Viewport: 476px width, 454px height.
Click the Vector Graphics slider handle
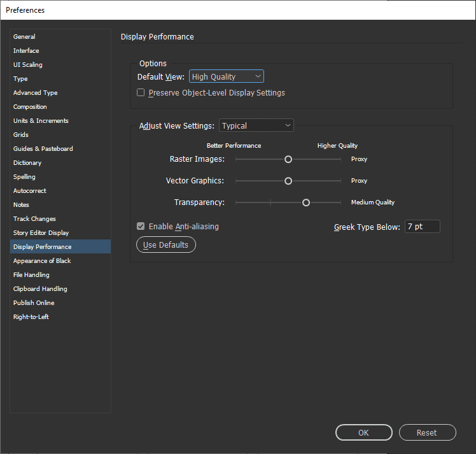[x=288, y=181]
